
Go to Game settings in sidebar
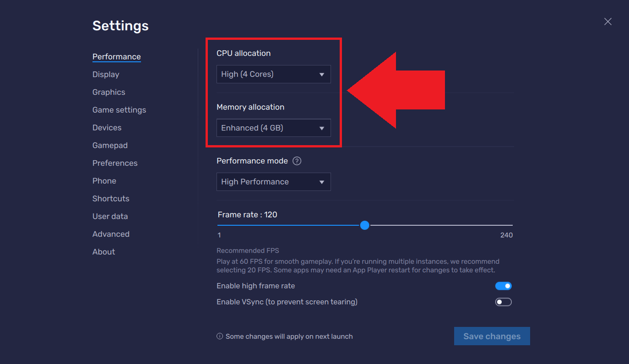click(x=119, y=110)
